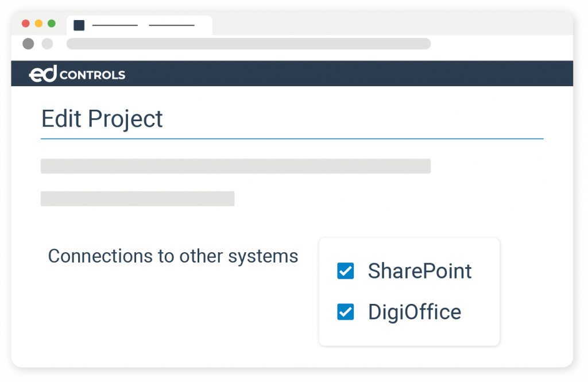
Task: Click the short gray placeholder field
Action: (137, 199)
